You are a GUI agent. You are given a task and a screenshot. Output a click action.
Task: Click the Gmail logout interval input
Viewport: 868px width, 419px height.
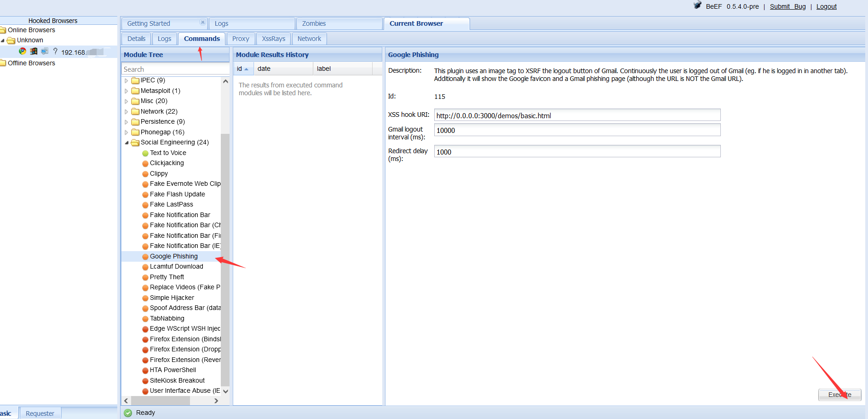click(x=577, y=130)
